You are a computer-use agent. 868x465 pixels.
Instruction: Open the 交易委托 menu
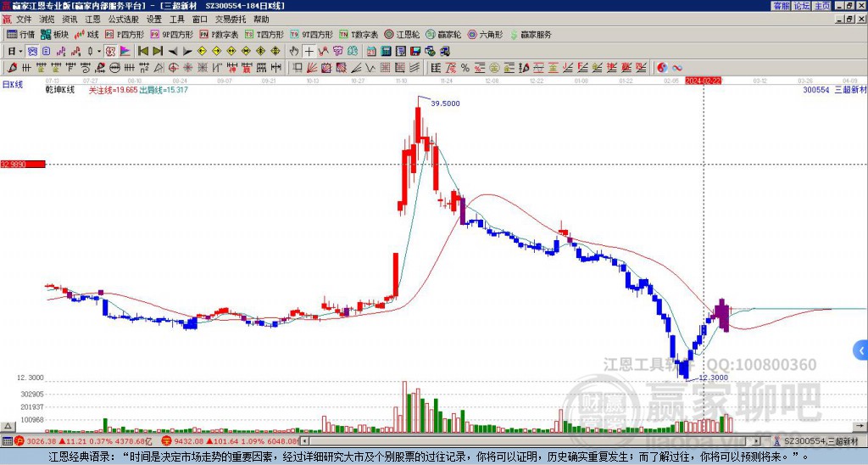[x=231, y=20]
